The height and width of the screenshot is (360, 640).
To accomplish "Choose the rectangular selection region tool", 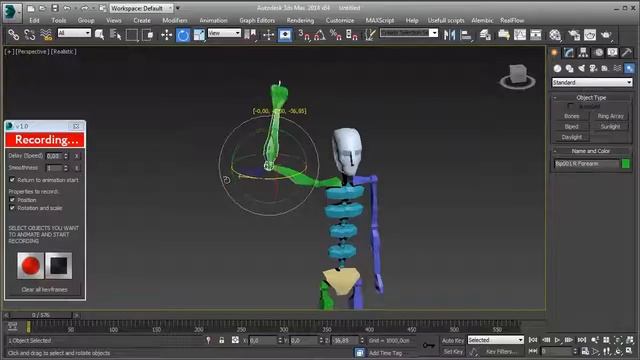I will click(x=132, y=35).
